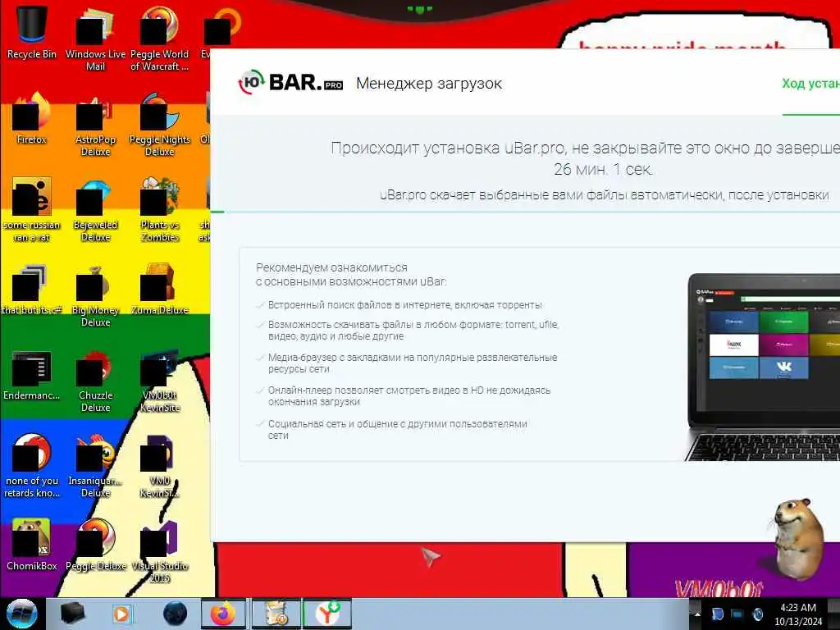
Task: Open the Recycle Bin desktop icon
Action: [x=32, y=32]
